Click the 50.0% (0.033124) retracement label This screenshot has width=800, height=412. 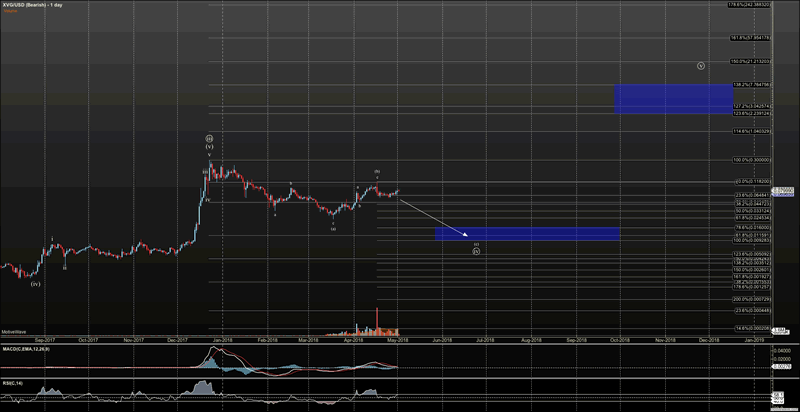pos(752,211)
